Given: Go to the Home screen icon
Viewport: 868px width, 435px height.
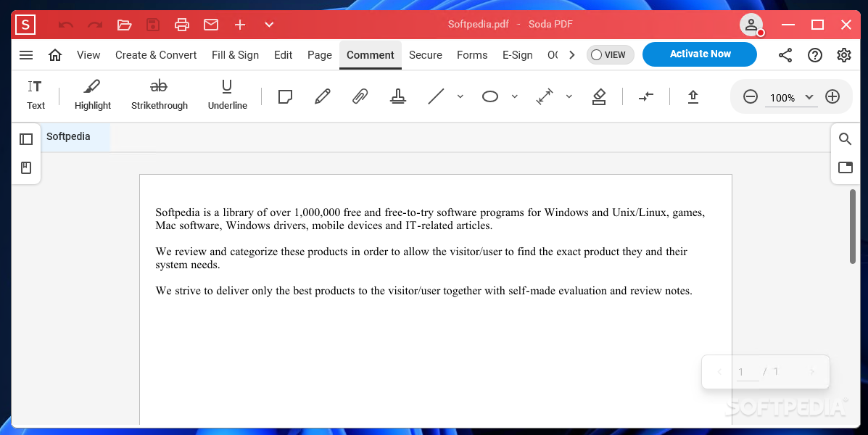Looking at the screenshot, I should pyautogui.click(x=55, y=55).
